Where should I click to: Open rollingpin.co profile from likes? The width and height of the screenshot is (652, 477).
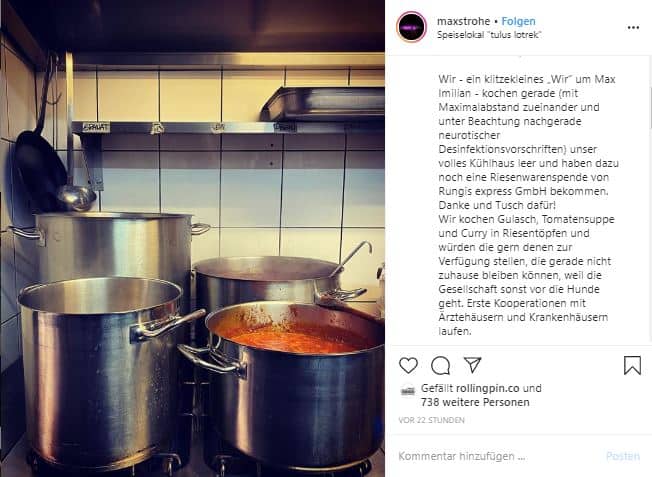[488, 388]
